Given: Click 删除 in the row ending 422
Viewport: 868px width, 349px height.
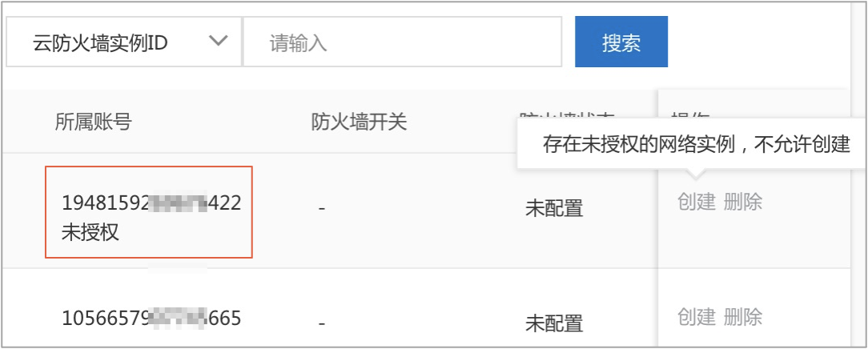Looking at the screenshot, I should click(743, 202).
